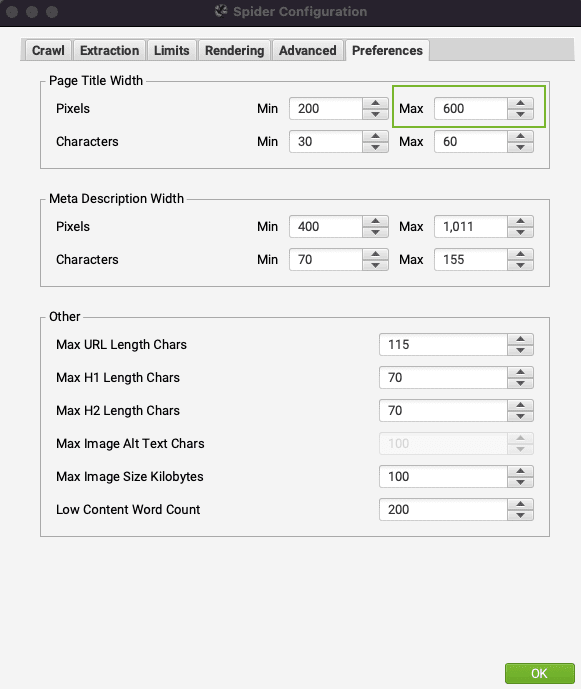
Task: Increase Page Title Pixels Min value
Action: [375, 103]
